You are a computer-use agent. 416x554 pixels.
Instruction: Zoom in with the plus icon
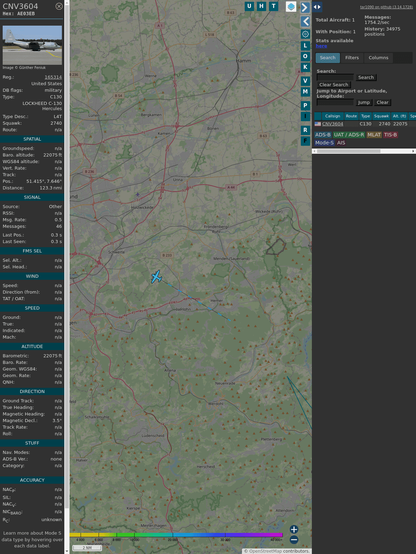pyautogui.click(x=294, y=529)
